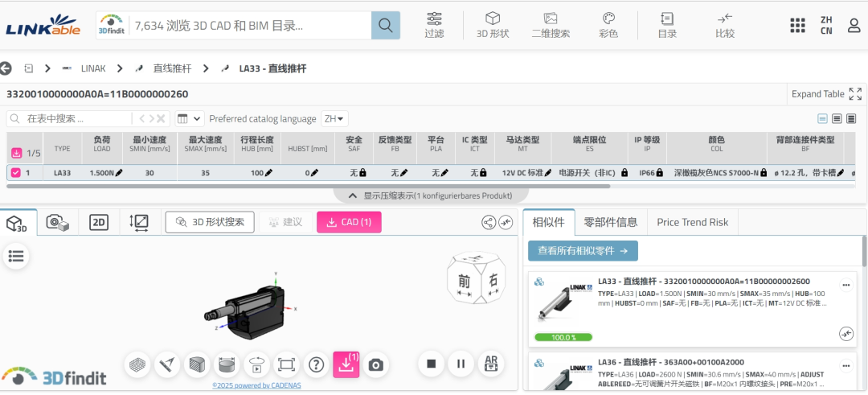868x395 pixels.
Task: Select the medium row density view
Action: tap(837, 118)
